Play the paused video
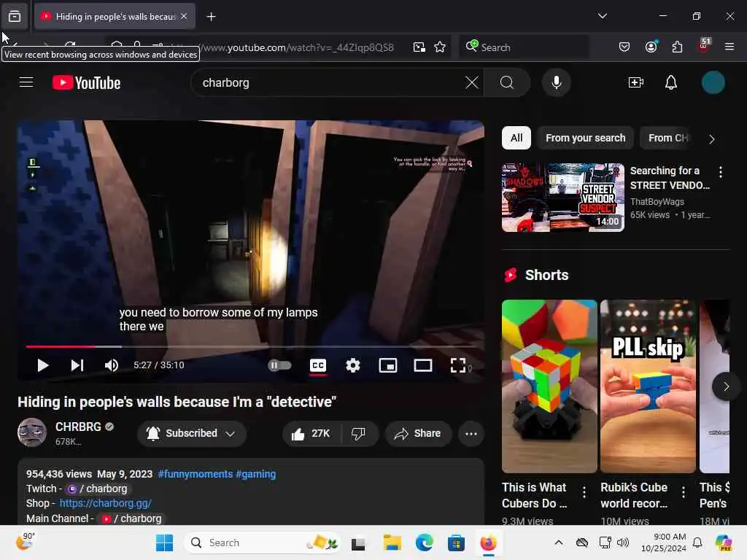Screen dimensions: 747x560 coord(43,365)
